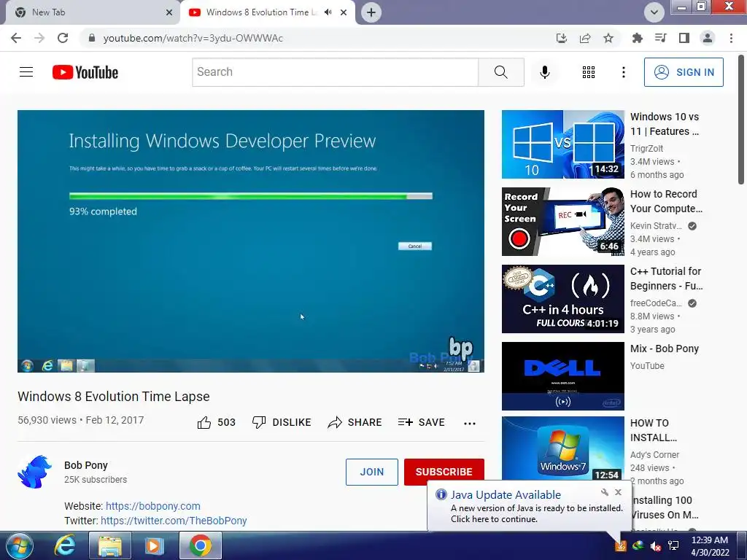
Task: Open the TheBobPony Twitter link
Action: 174,521
